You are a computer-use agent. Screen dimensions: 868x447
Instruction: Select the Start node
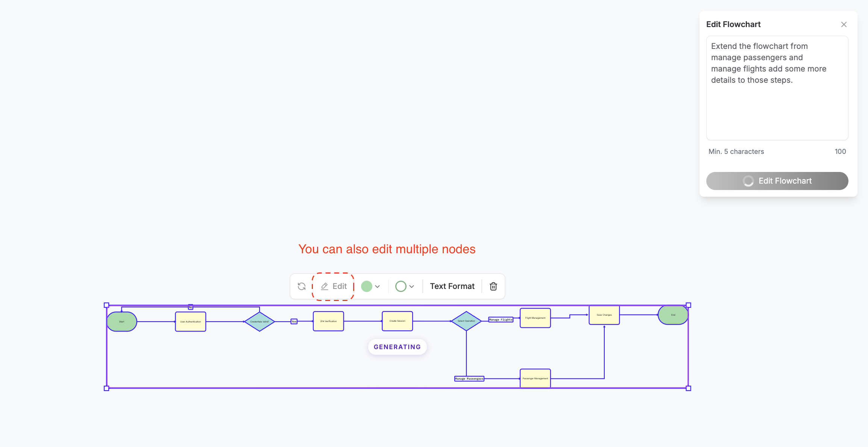click(x=122, y=322)
